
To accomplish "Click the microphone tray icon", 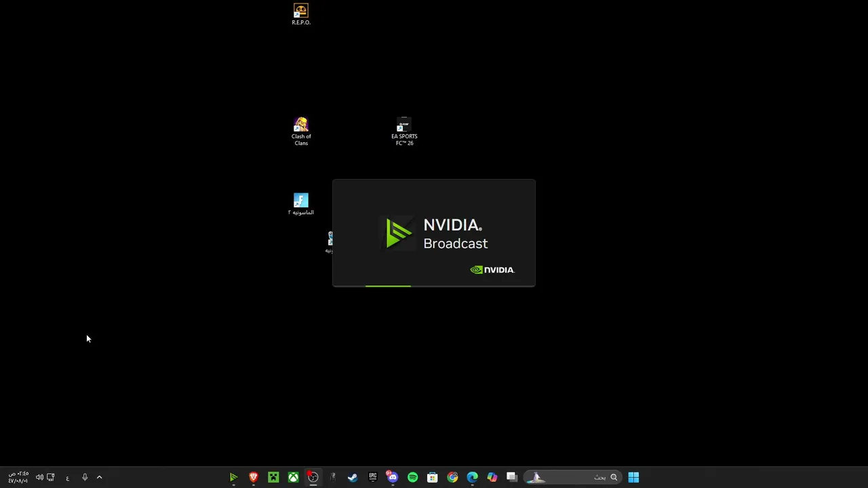I will click(x=85, y=478).
